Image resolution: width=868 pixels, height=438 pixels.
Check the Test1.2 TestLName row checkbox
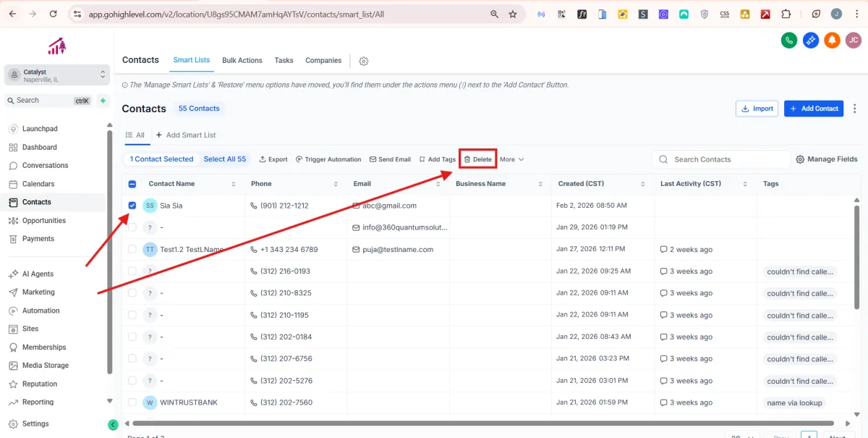[x=132, y=249]
